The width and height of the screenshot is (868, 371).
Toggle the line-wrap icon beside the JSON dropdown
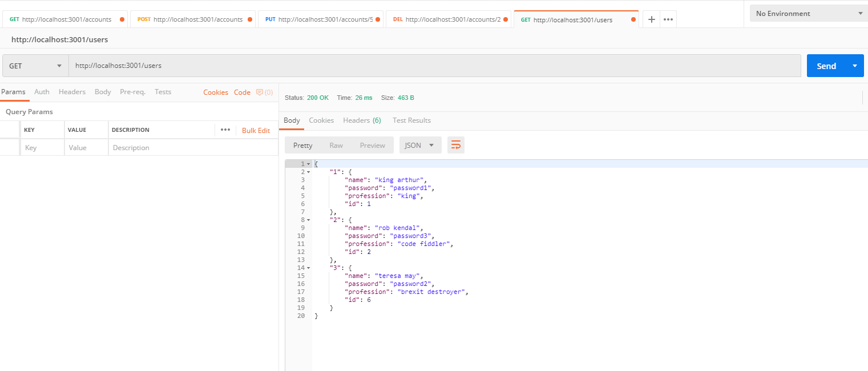coord(455,145)
